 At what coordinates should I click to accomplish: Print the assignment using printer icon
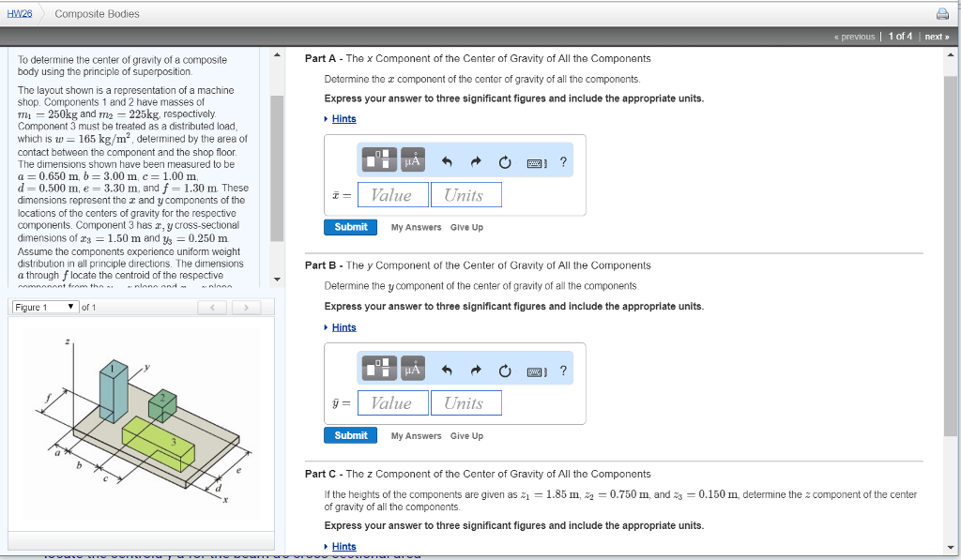pyautogui.click(x=942, y=14)
